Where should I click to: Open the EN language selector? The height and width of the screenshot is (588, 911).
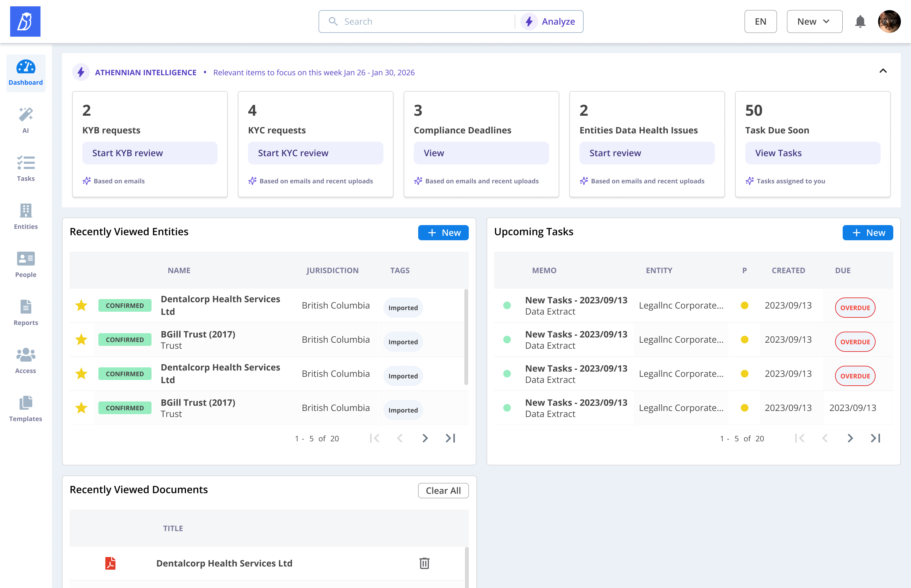click(x=760, y=21)
